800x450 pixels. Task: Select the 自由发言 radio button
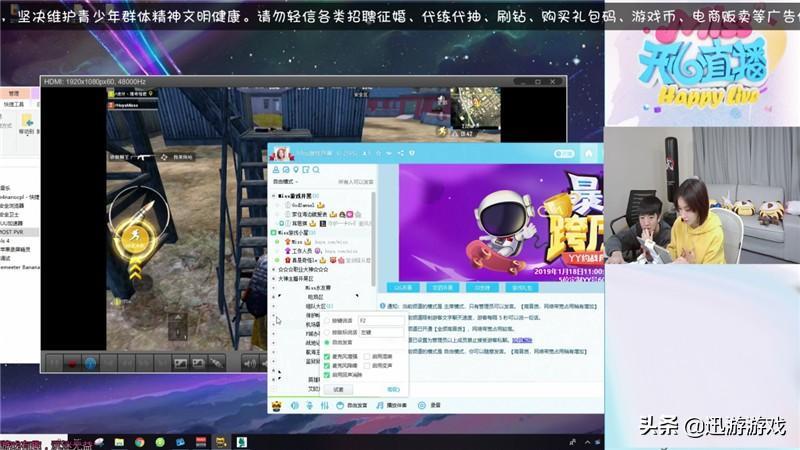pyautogui.click(x=327, y=342)
